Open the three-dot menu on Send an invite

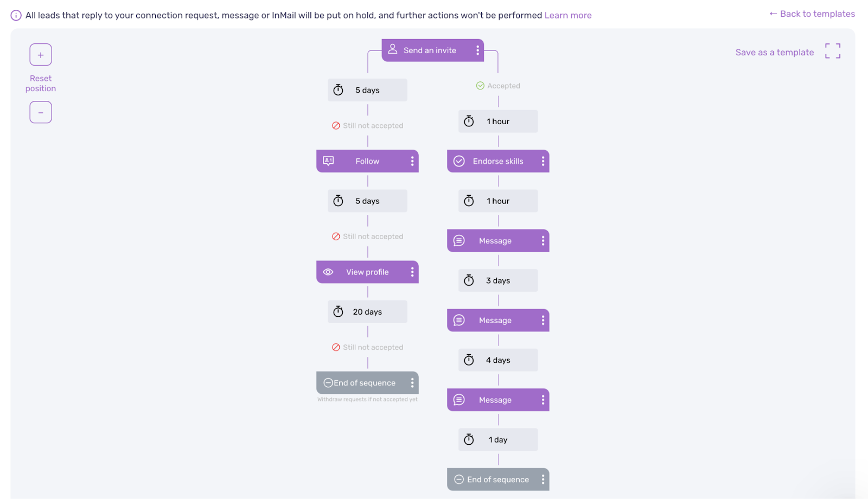[x=478, y=50]
